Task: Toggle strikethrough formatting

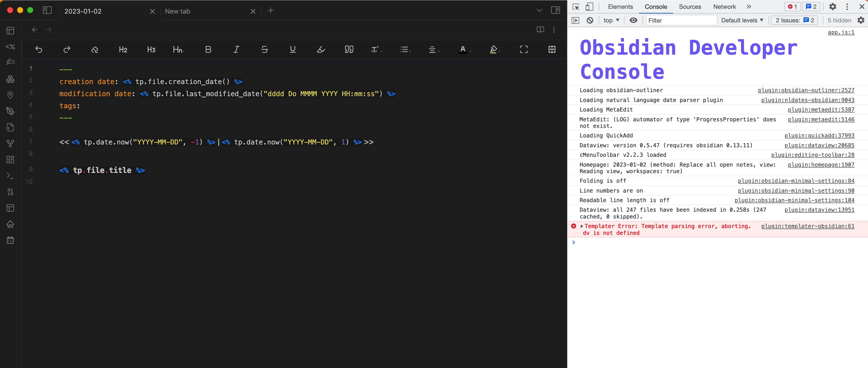Action: (x=264, y=50)
